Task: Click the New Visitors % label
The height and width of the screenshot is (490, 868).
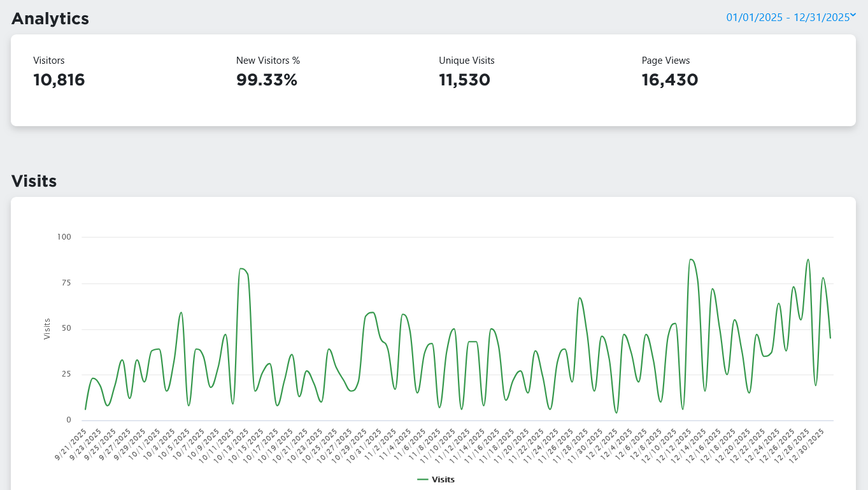Action: [x=267, y=61]
